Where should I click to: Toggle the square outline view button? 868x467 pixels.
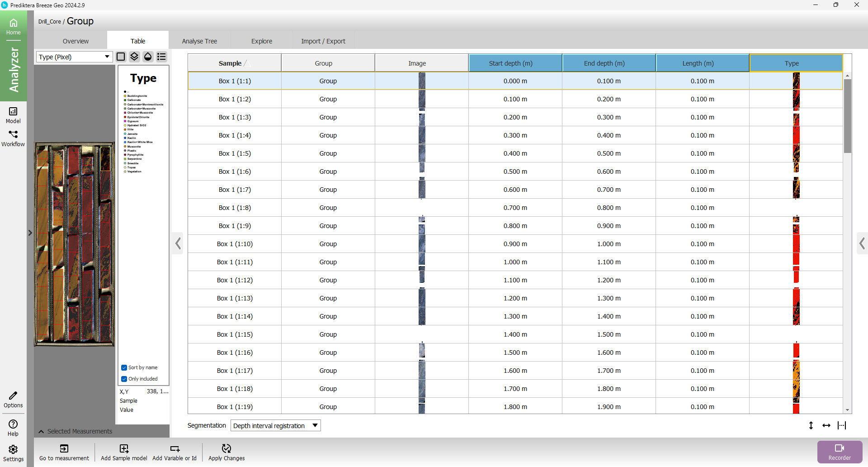tap(121, 57)
